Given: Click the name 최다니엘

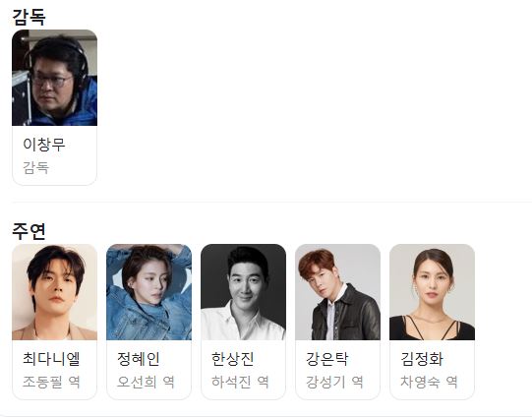Looking at the screenshot, I should (x=51, y=359).
